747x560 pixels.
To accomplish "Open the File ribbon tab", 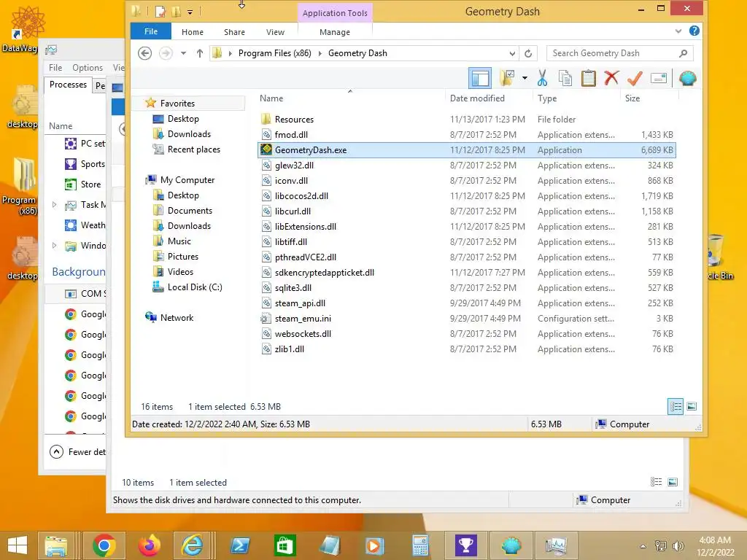I will click(x=151, y=31).
